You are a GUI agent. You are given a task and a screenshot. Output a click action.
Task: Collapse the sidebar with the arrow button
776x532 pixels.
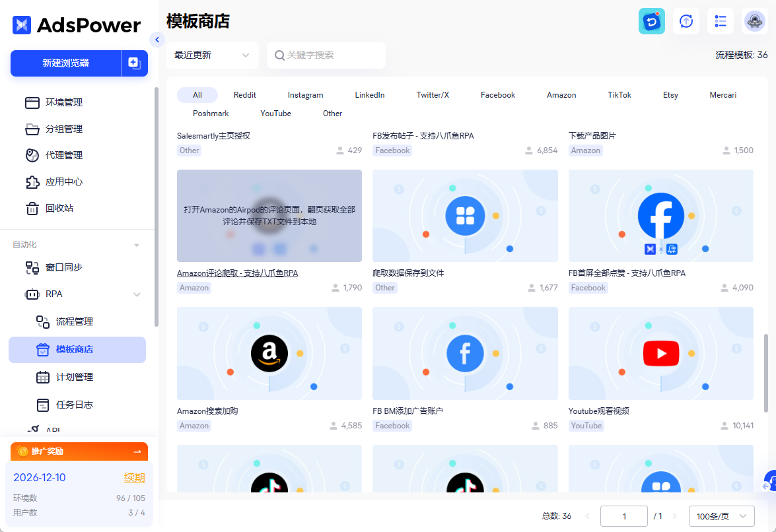157,40
